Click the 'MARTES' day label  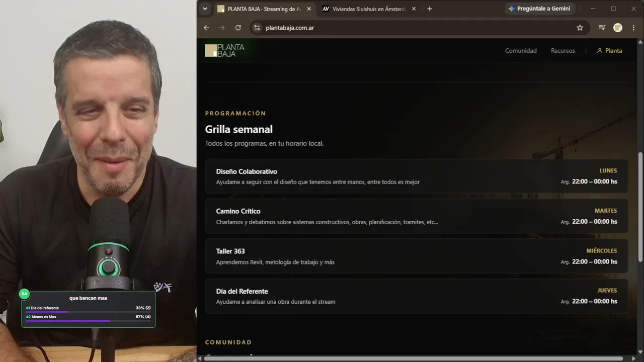click(606, 211)
